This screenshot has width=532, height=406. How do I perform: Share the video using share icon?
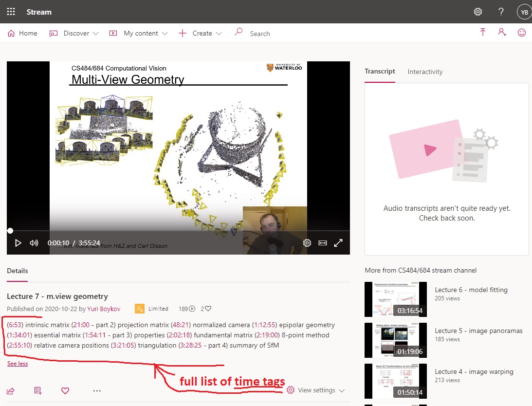(x=11, y=390)
